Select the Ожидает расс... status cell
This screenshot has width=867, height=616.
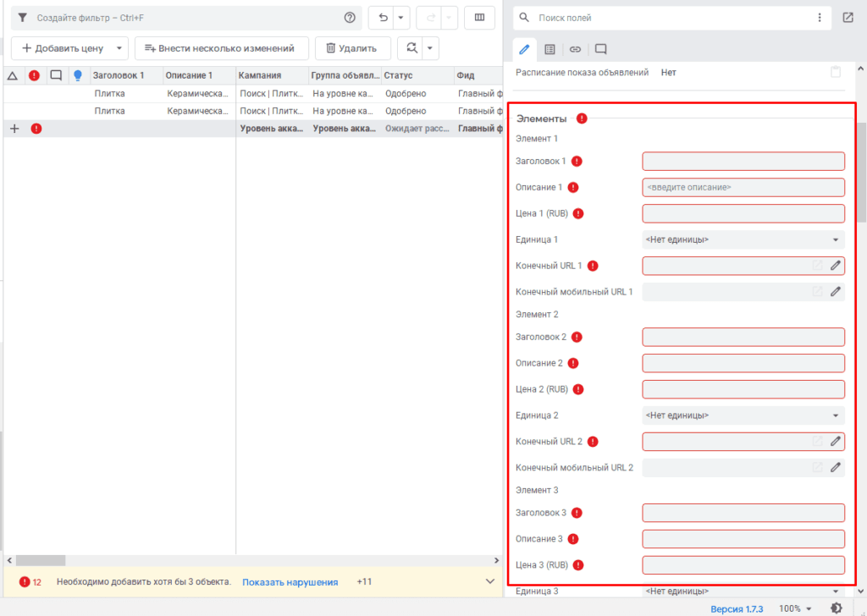pyautogui.click(x=417, y=129)
